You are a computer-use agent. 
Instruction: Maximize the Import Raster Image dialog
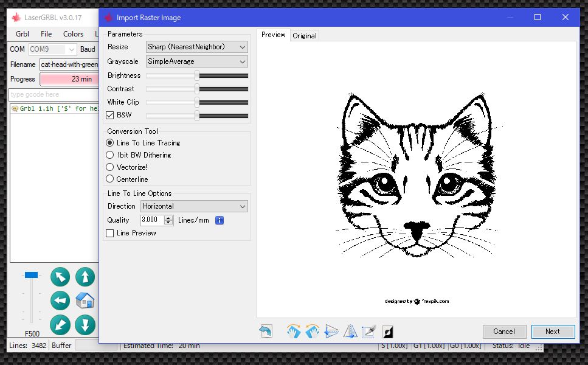tap(538, 17)
